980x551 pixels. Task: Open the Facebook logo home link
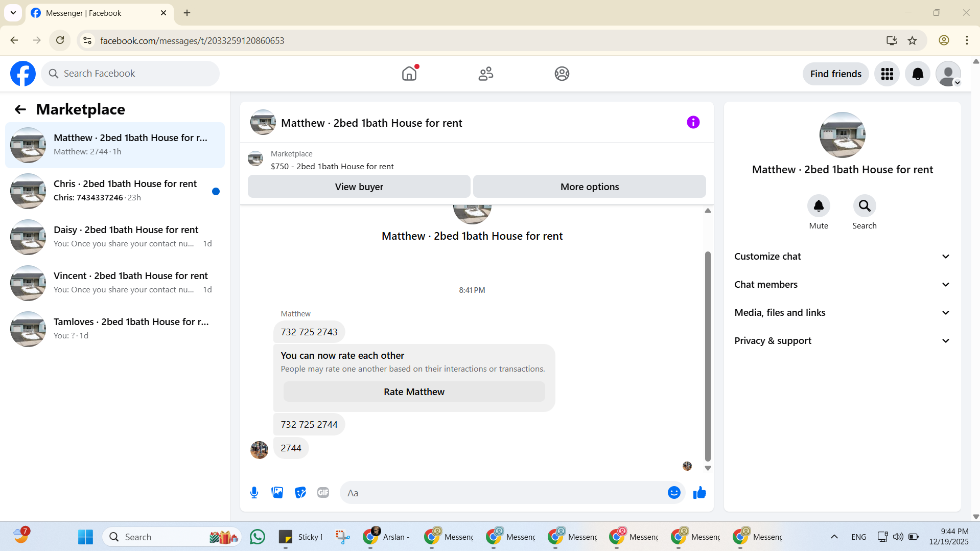[x=23, y=74]
